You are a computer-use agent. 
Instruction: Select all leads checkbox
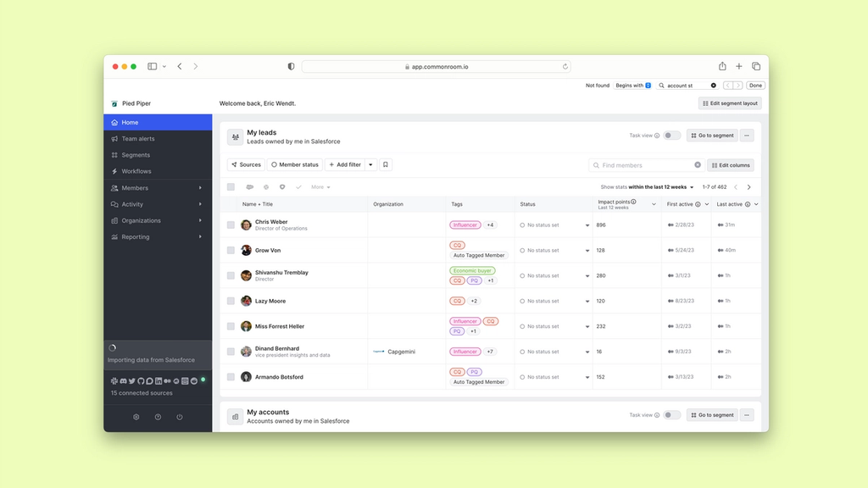click(x=231, y=187)
